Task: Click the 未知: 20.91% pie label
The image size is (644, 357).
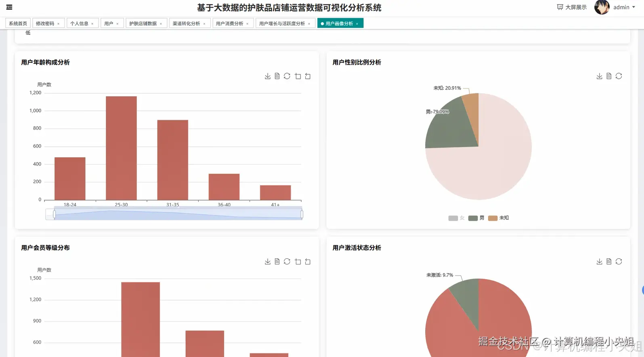Action: (447, 88)
